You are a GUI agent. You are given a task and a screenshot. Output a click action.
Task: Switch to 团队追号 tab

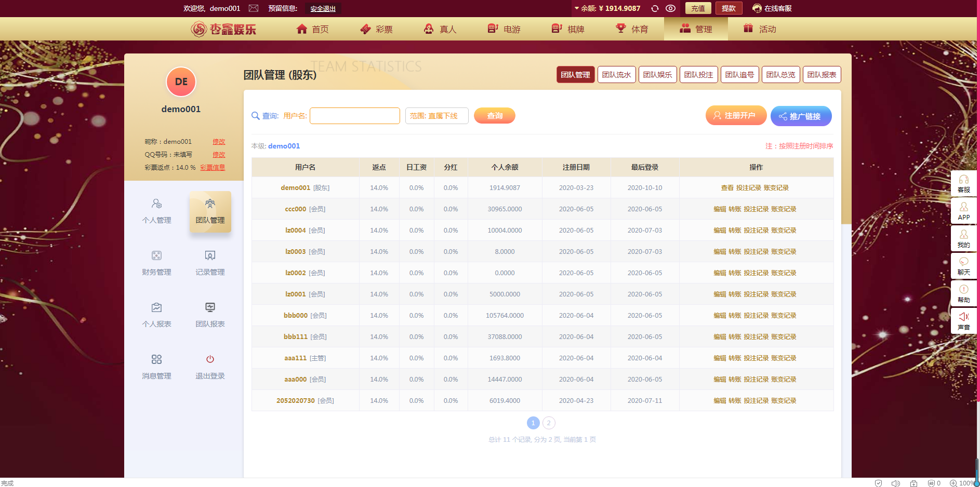tap(739, 75)
